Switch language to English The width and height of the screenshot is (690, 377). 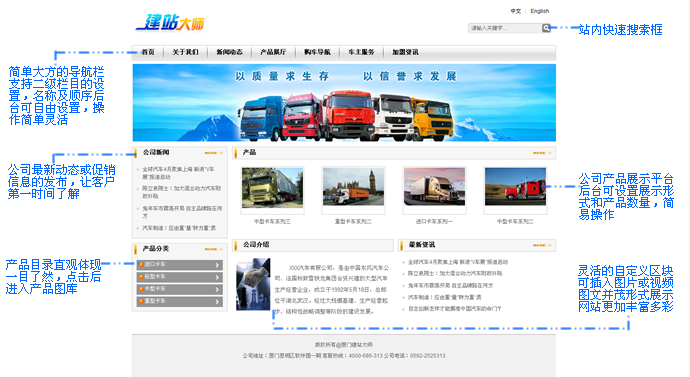[540, 11]
